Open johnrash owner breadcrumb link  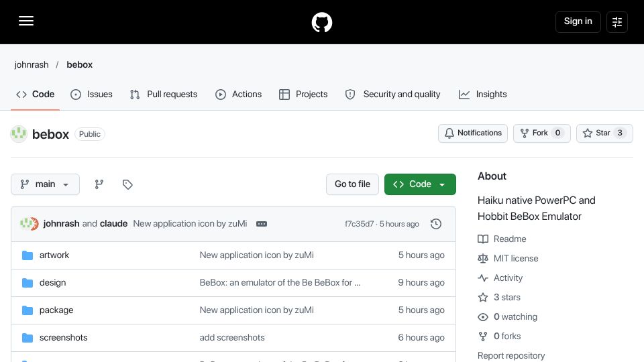click(32, 65)
